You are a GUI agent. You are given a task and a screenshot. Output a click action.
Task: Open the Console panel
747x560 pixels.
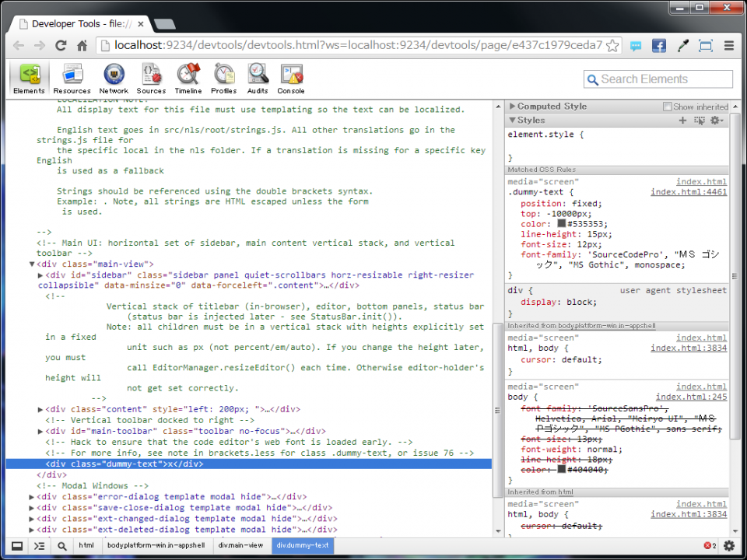tap(290, 78)
